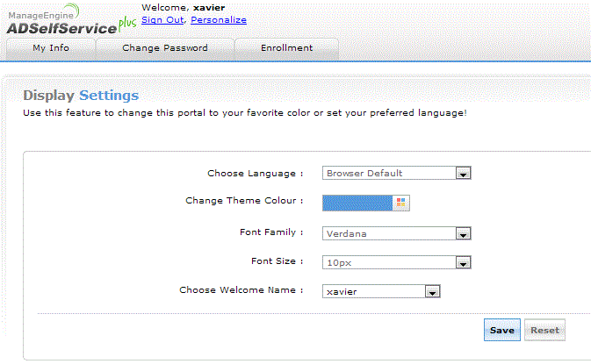The width and height of the screenshot is (591, 364).
Task: Click the Choose Language dropdown arrow
Action: [x=464, y=174]
